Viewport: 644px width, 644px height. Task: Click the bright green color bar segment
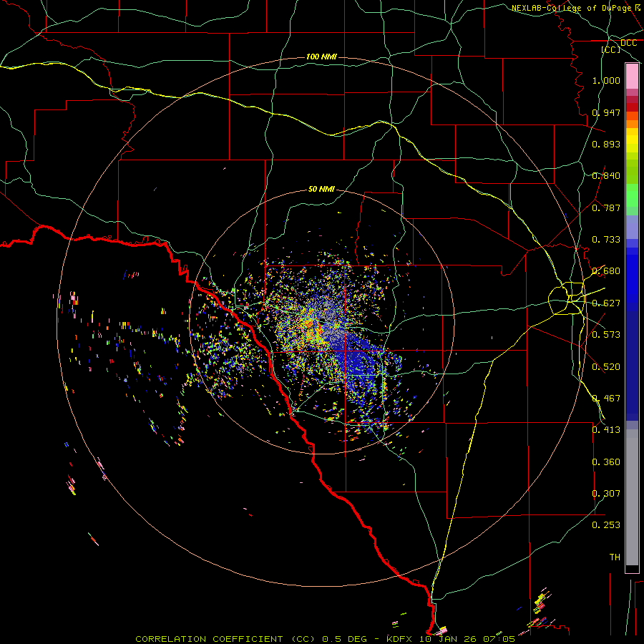click(632, 195)
